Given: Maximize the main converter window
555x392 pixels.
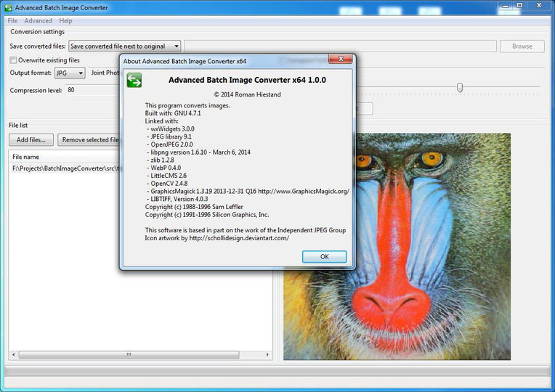Looking at the screenshot, I should [519, 6].
